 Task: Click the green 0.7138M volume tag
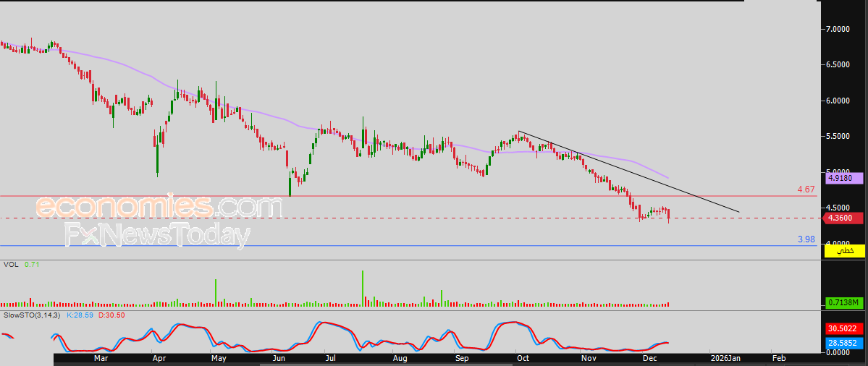tap(844, 302)
